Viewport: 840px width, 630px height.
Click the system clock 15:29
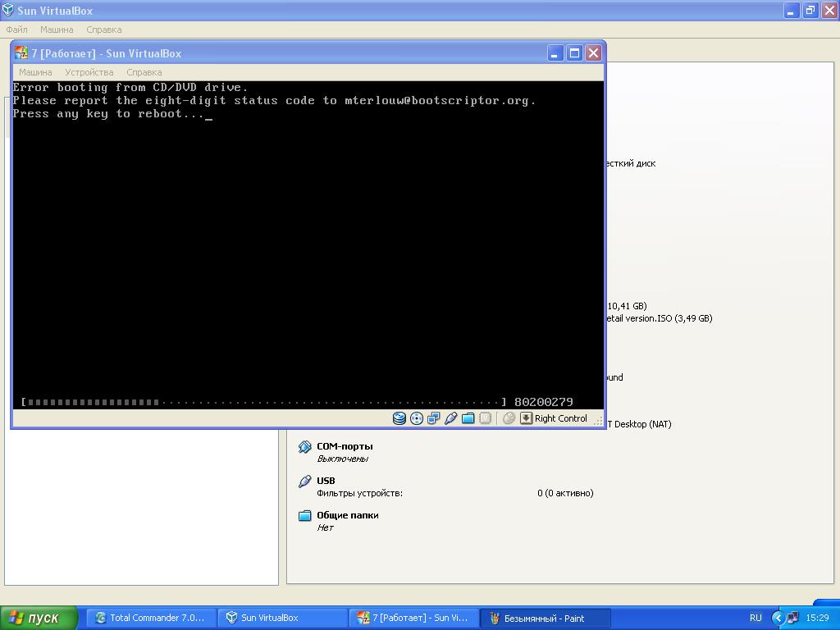click(x=817, y=618)
